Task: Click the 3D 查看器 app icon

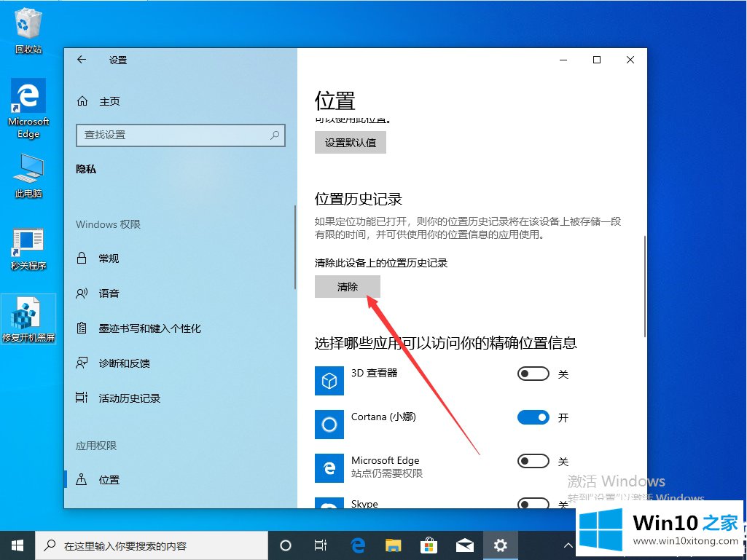Action: pyautogui.click(x=329, y=381)
